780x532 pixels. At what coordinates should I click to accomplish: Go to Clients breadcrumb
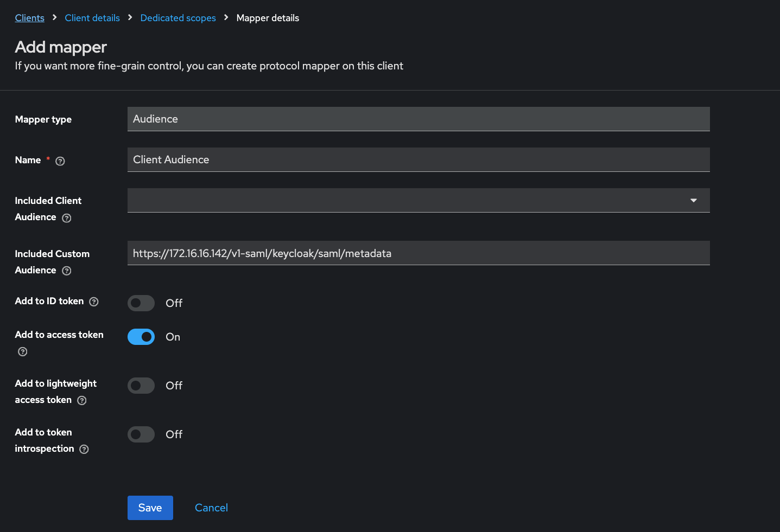click(x=30, y=18)
